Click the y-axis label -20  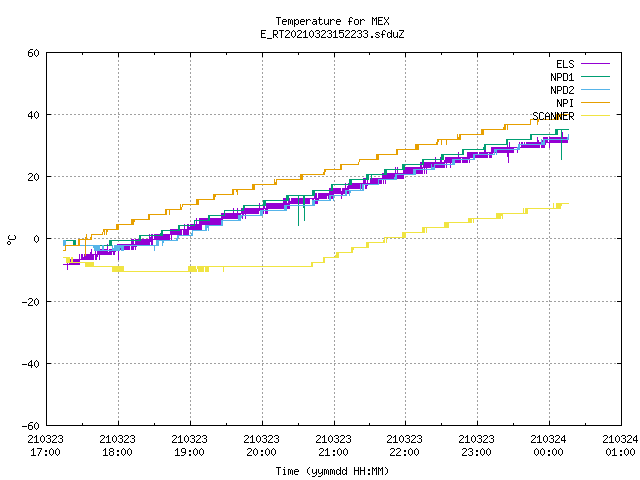click(31, 302)
